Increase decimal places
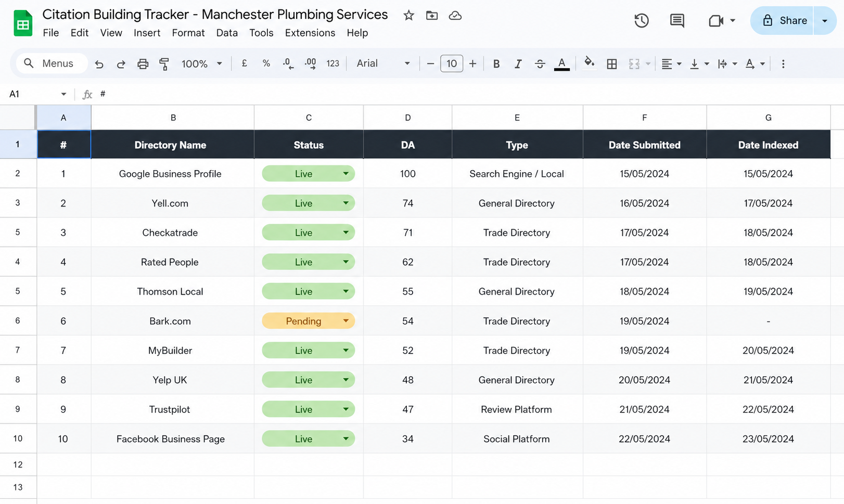The height and width of the screenshot is (504, 844). pos(310,63)
